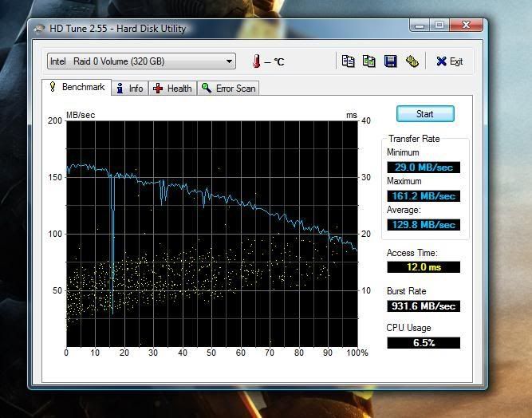The height and width of the screenshot is (418, 532).
Task: Switch to the Info tab
Action: (x=129, y=89)
